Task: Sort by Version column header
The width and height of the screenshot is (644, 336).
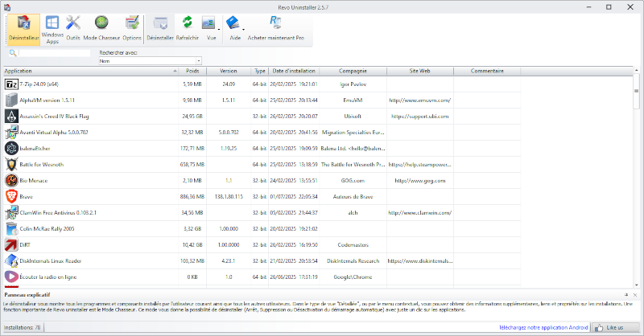Action: click(x=229, y=71)
